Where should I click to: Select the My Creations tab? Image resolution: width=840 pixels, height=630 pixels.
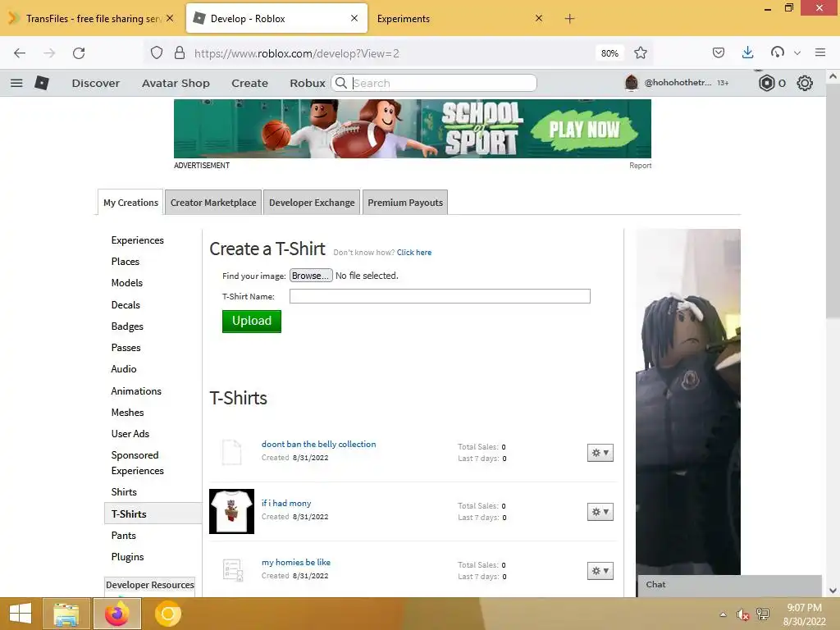click(130, 203)
